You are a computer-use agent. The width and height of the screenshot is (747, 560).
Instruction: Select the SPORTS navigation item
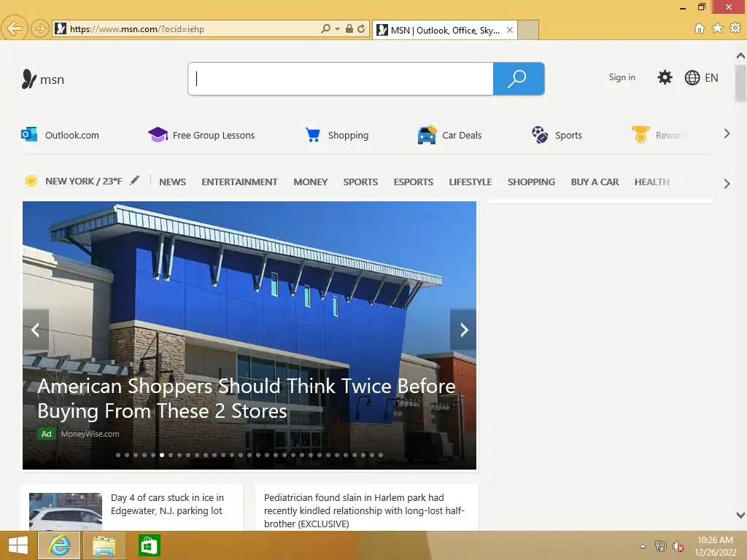click(360, 182)
